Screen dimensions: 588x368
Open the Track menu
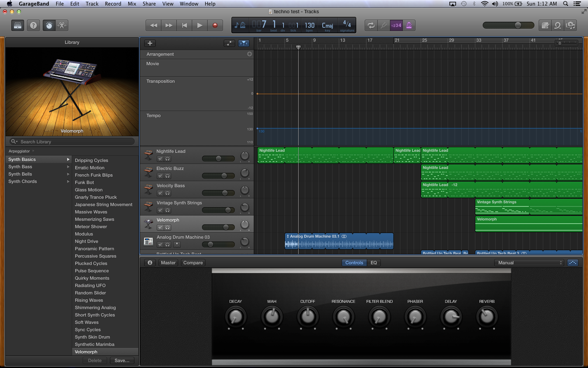pyautogui.click(x=92, y=4)
